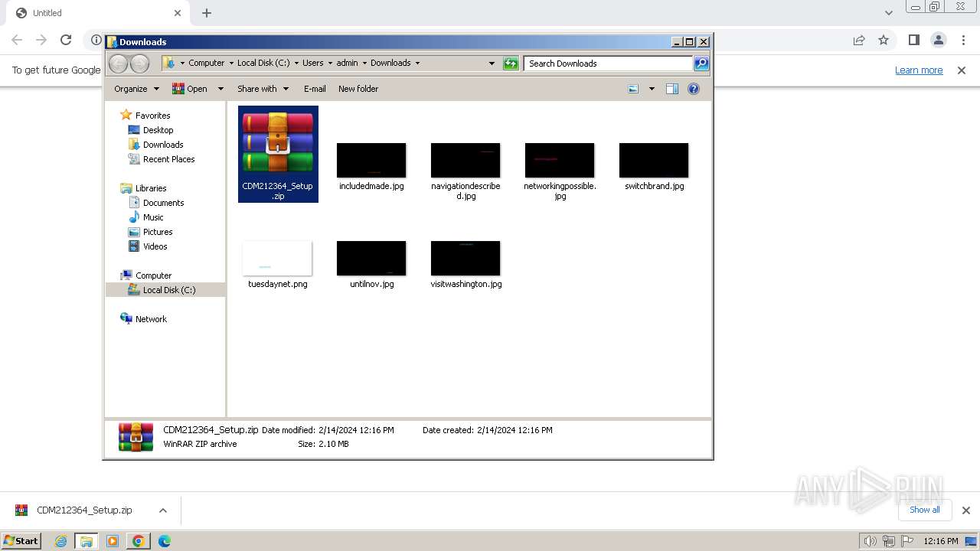Click the Learn more link
980x551 pixels.
coord(919,70)
